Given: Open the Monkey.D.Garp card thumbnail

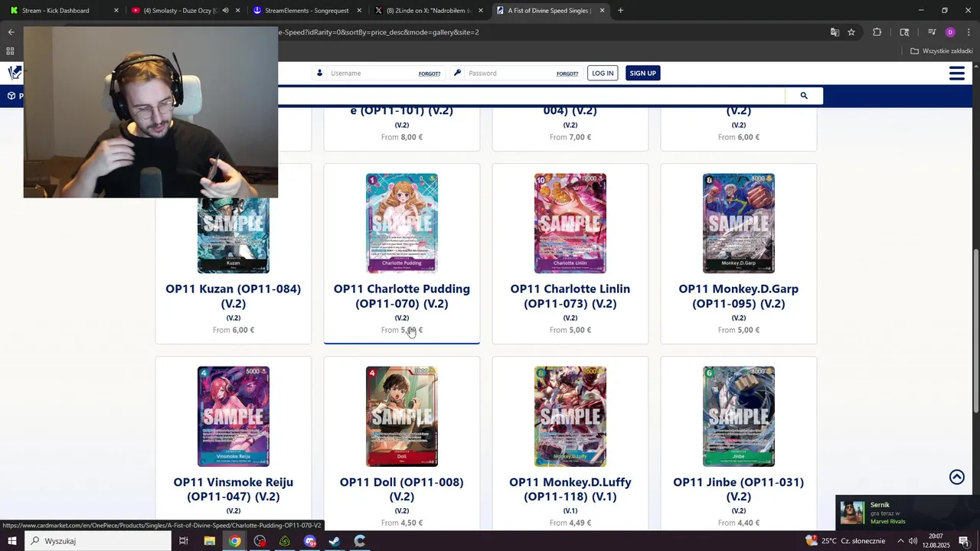Looking at the screenshot, I should [x=739, y=223].
